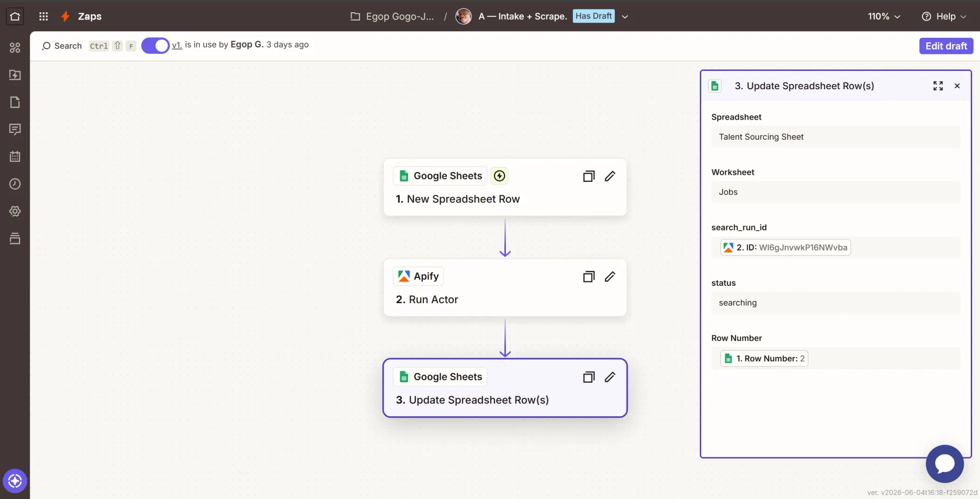Open Search in the editor toolbar
Screen dimensions: 980x499
point(62,46)
